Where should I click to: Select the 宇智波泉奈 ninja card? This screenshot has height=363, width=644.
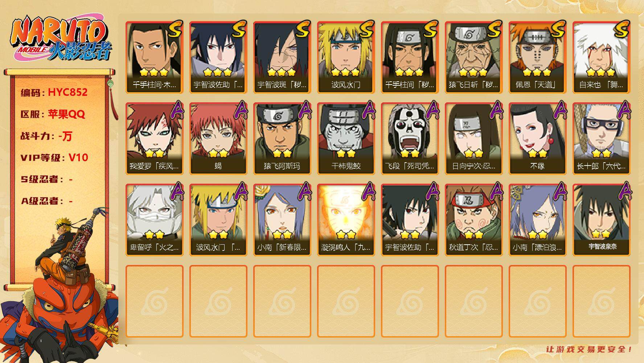(x=601, y=220)
